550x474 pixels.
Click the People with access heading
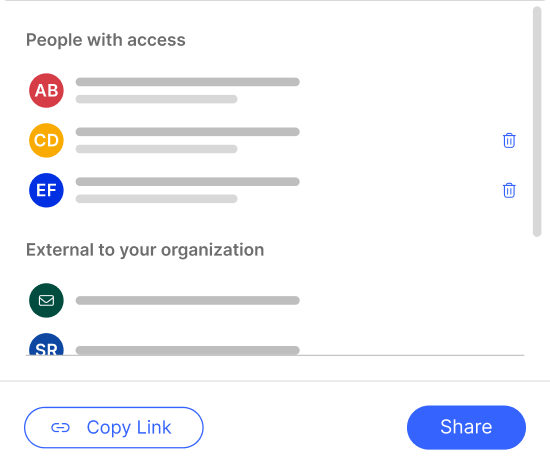coord(106,40)
